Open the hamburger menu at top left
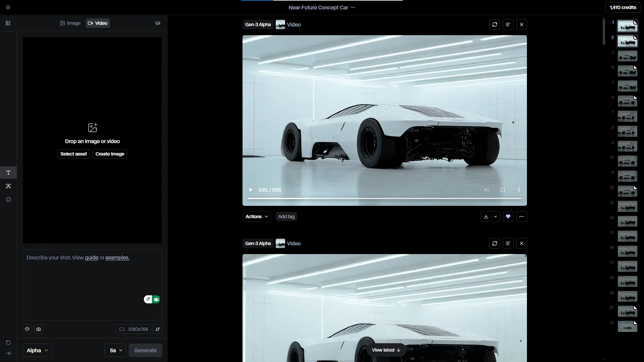Screen dimensions: 644x362 (x=8, y=7)
